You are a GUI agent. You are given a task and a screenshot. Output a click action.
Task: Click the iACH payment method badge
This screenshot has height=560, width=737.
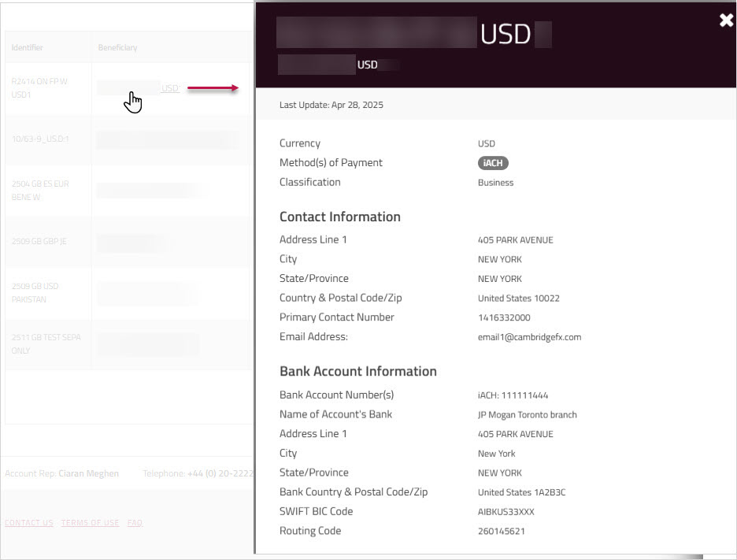click(x=492, y=162)
